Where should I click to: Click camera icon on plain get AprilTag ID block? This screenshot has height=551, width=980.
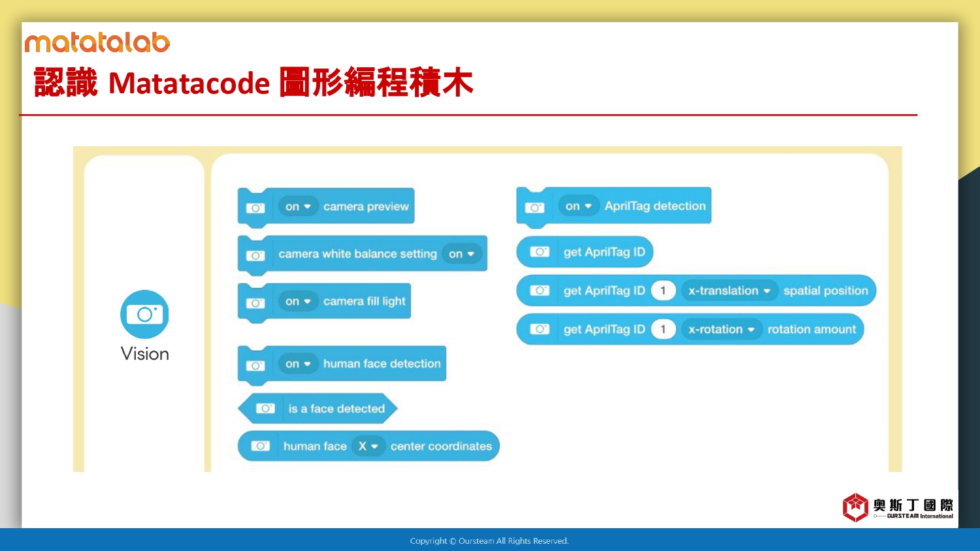[540, 252]
